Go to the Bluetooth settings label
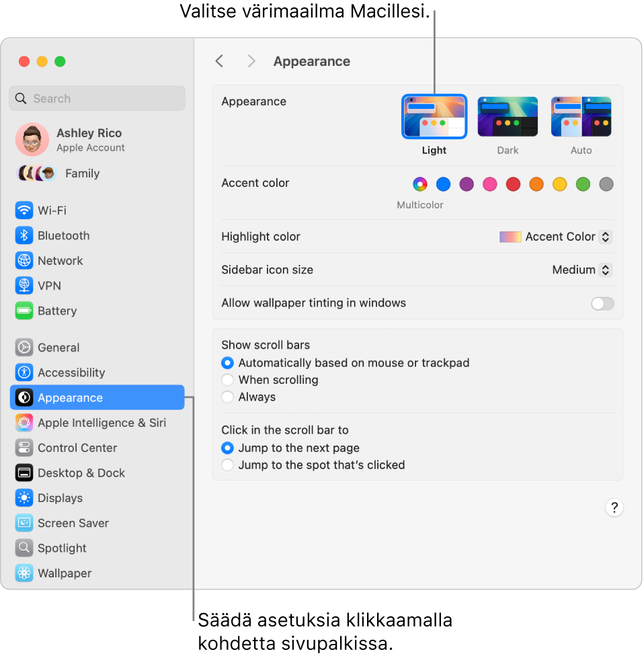The image size is (644, 658). (64, 236)
